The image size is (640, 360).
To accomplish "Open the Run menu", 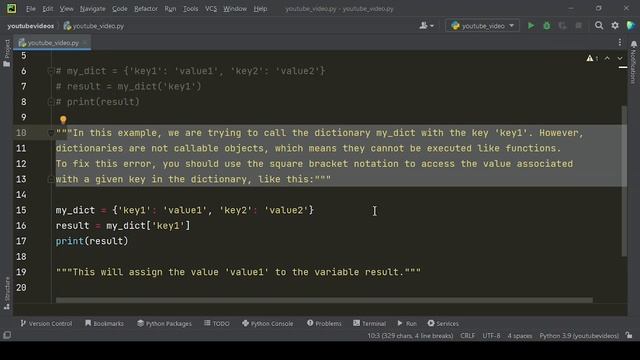I will pyautogui.click(x=170, y=9).
